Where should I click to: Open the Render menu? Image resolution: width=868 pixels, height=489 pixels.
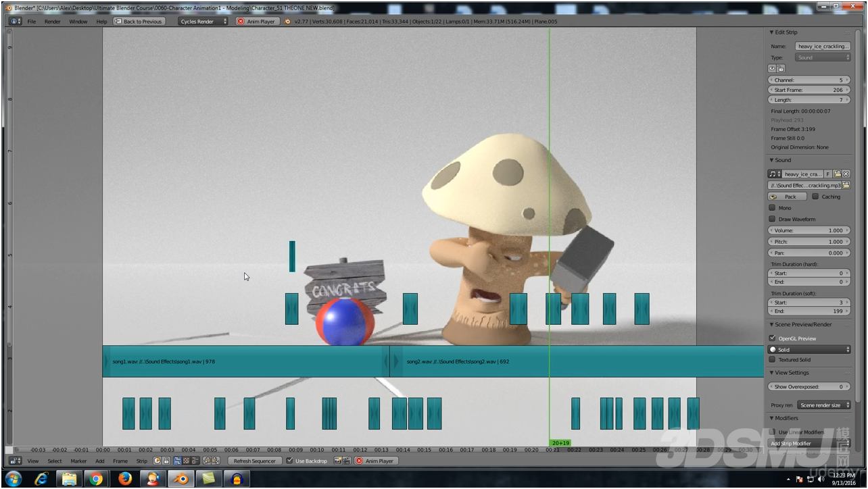(x=53, y=22)
